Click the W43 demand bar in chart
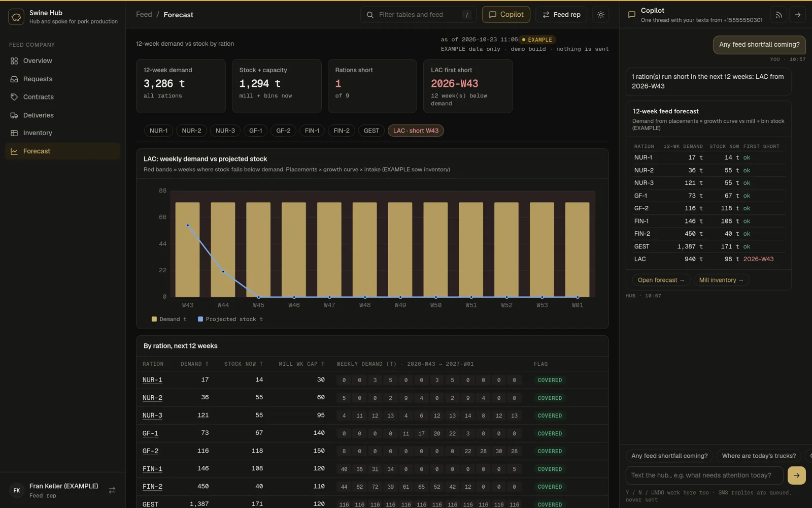 tap(188, 250)
